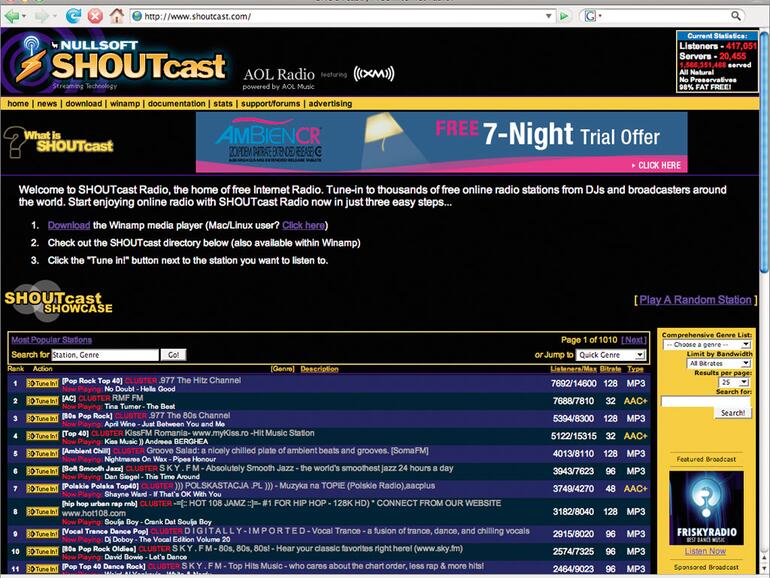The image size is (770, 578).
Task: Open the What is SHOUTcast graphic
Action: click(58, 142)
